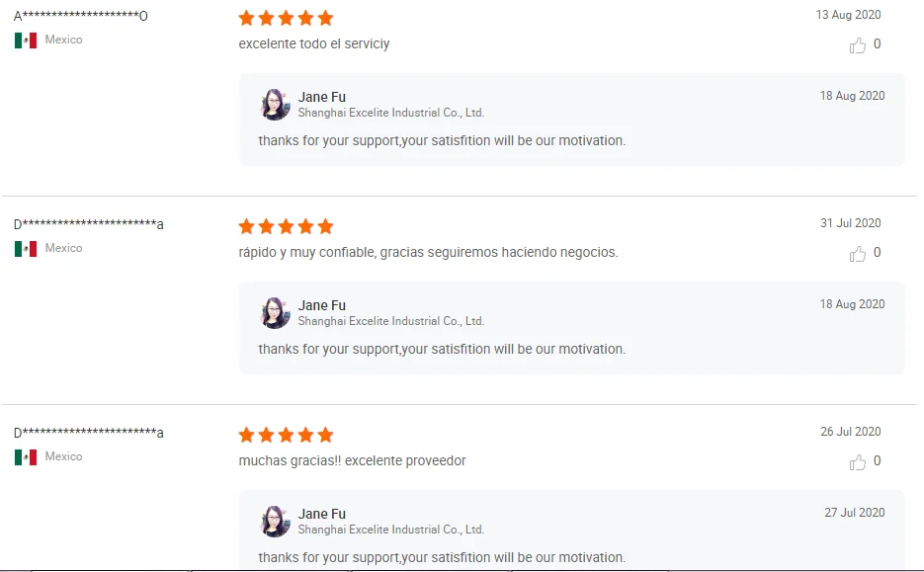Click the "Mexico" country label under reviewer A***O
The width and height of the screenshot is (924, 572).
[x=63, y=40]
